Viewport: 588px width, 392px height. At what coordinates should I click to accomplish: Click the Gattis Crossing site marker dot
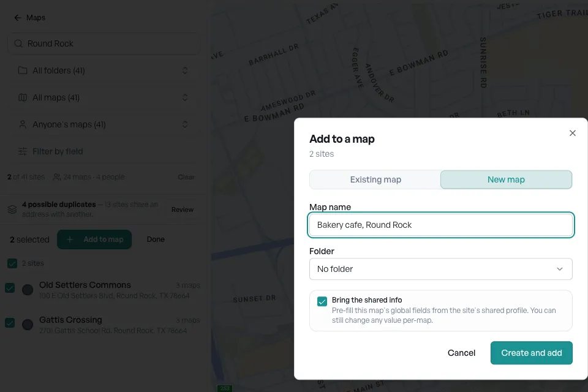click(x=28, y=325)
